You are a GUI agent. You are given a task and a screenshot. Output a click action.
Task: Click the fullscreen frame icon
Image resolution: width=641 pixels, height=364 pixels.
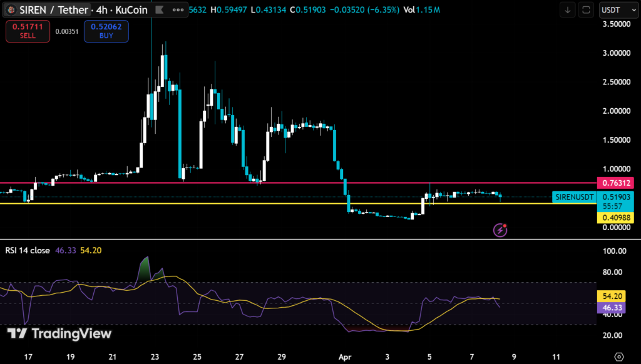[586, 10]
